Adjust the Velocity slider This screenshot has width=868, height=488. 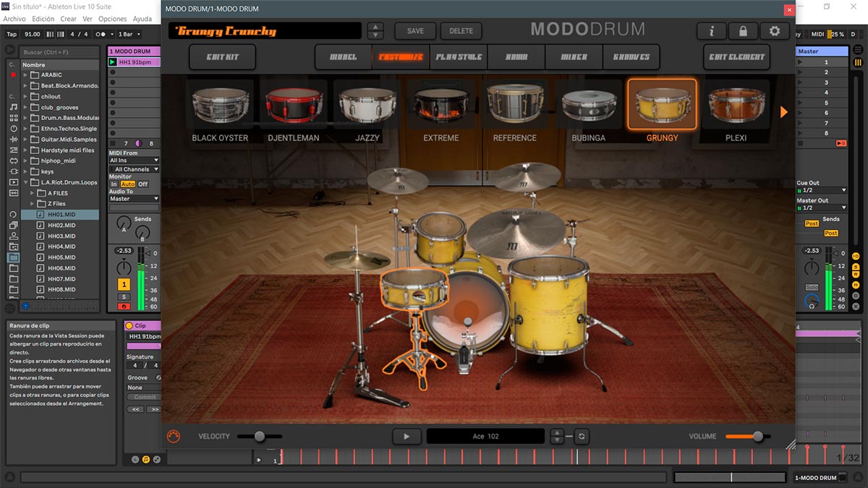tap(259, 436)
